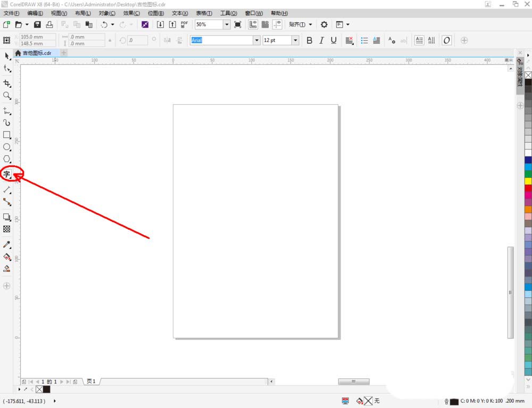
Task: Select the Parallel Dimension tool
Action: (x=7, y=190)
